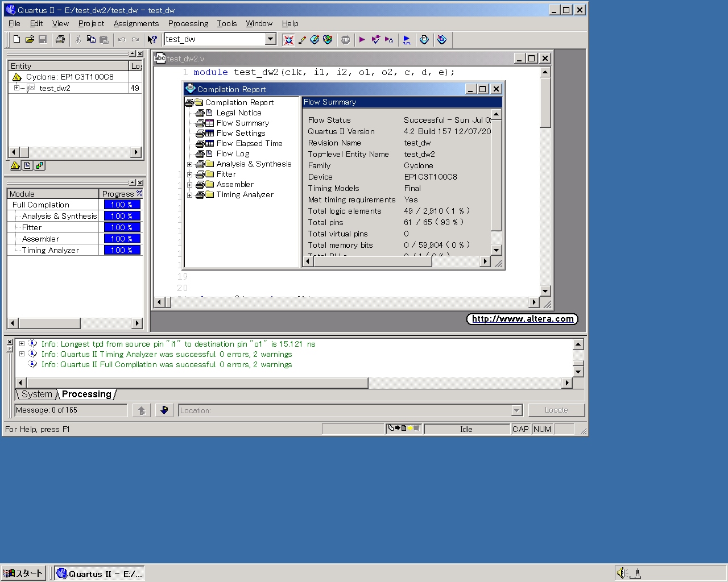The width and height of the screenshot is (728, 582).
Task: Expand the test_dw2 entity node
Action: pos(16,88)
